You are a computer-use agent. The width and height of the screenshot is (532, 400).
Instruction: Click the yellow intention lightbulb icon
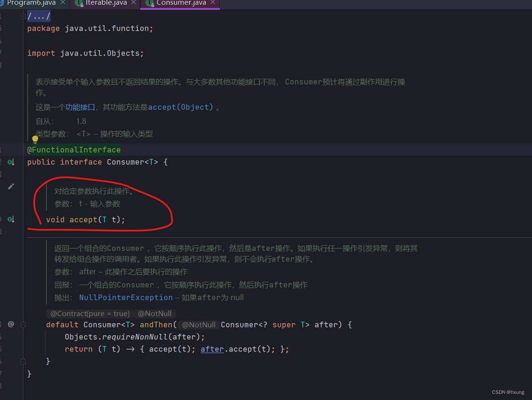(35, 139)
